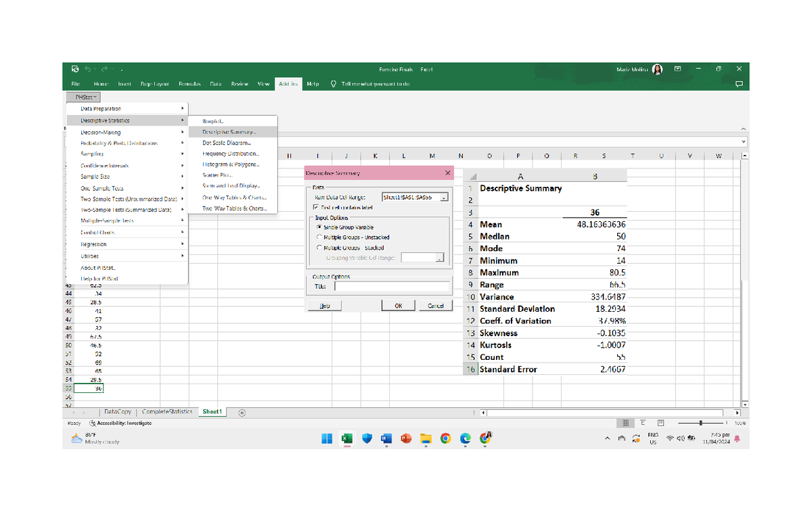This screenshot has width=812, height=531.
Task: Click OK in the Descriptive Summary dialog
Action: tap(398, 305)
